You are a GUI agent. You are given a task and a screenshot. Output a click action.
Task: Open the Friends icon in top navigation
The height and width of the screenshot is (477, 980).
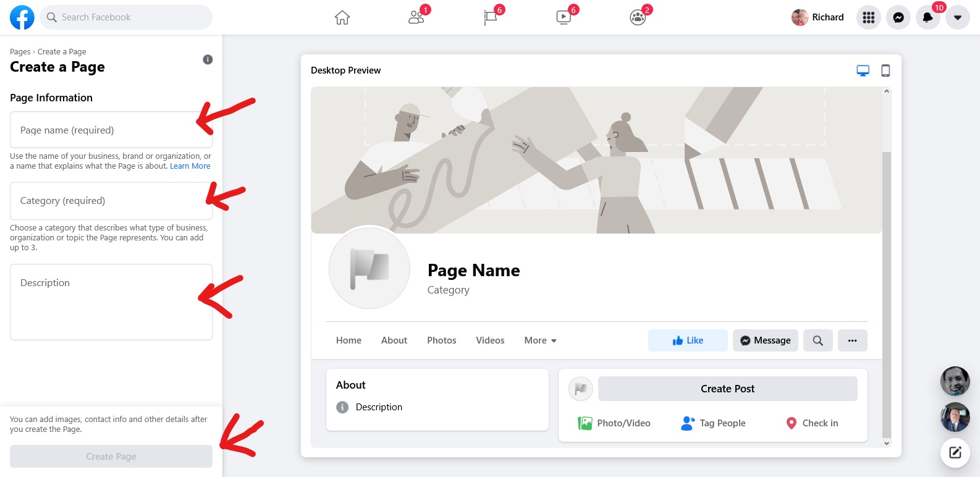416,17
